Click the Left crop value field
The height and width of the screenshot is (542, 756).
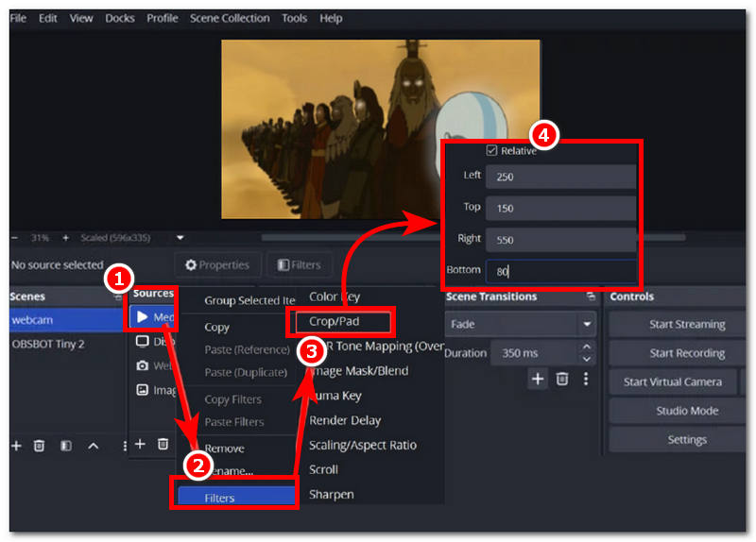coord(560,177)
